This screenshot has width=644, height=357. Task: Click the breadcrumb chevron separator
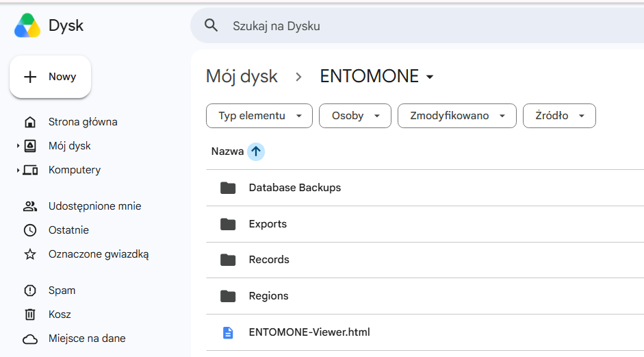(298, 77)
